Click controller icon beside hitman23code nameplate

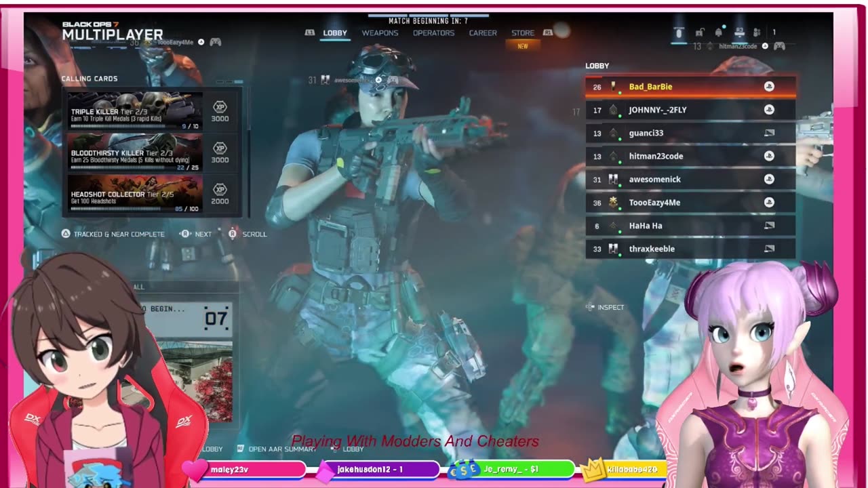780,46
